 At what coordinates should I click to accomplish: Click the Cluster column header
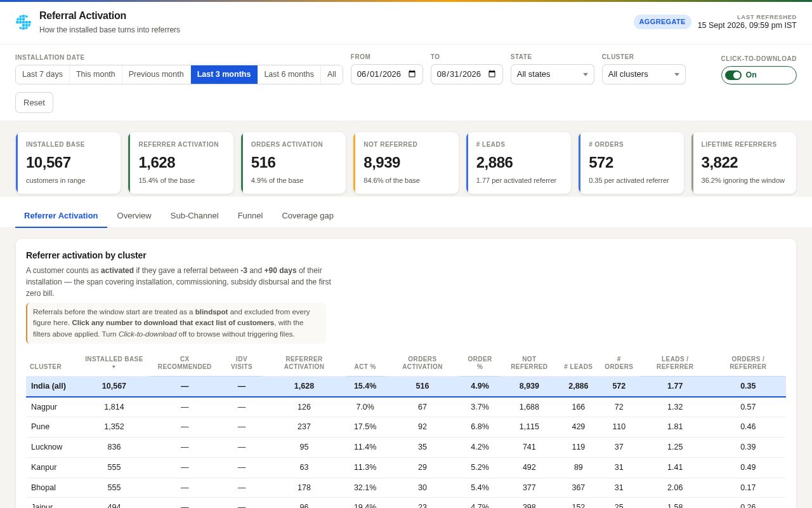point(46,366)
